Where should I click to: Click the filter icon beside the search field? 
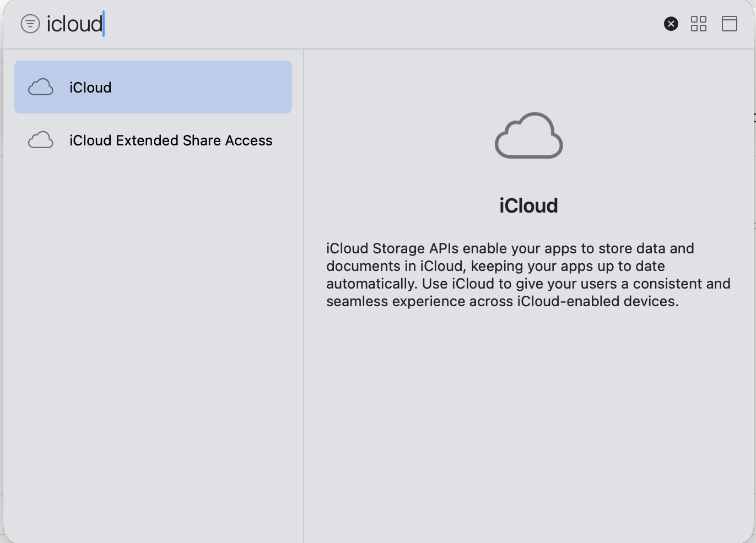coord(30,24)
